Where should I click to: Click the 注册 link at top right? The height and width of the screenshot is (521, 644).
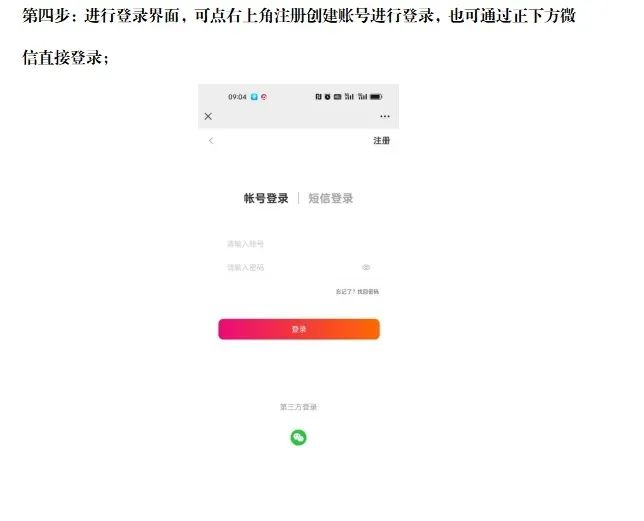[382, 141]
